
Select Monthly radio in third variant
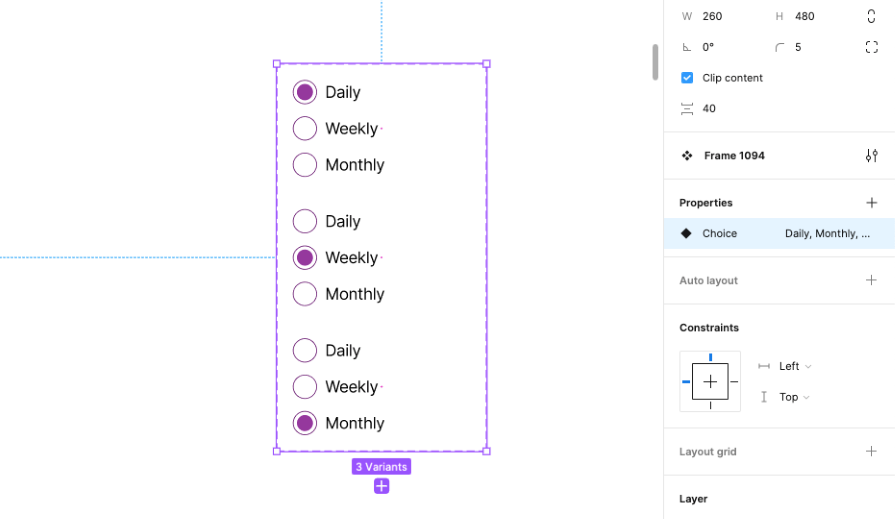point(305,423)
